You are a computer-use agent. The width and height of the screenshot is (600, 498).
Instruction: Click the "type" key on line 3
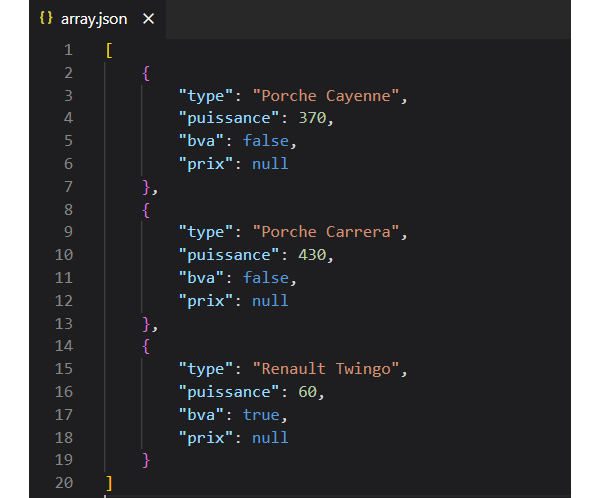pyautogui.click(x=206, y=96)
